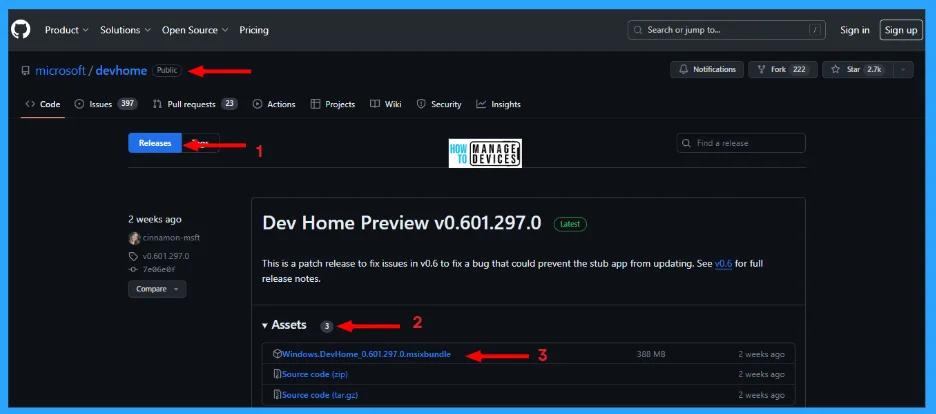This screenshot has width=936, height=414.
Task: Select the Releases button
Action: [x=155, y=143]
